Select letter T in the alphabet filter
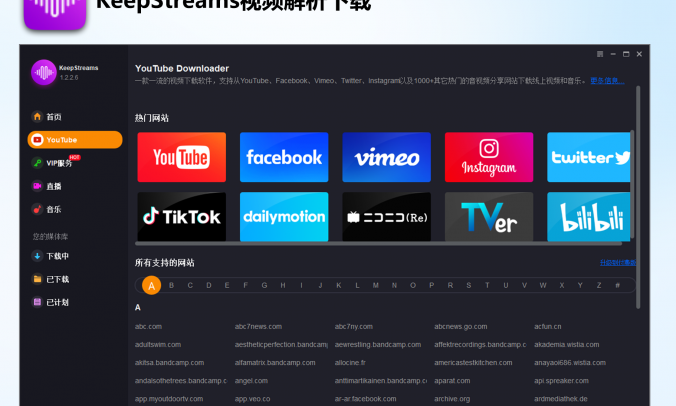This screenshot has width=676, height=406. click(x=487, y=285)
